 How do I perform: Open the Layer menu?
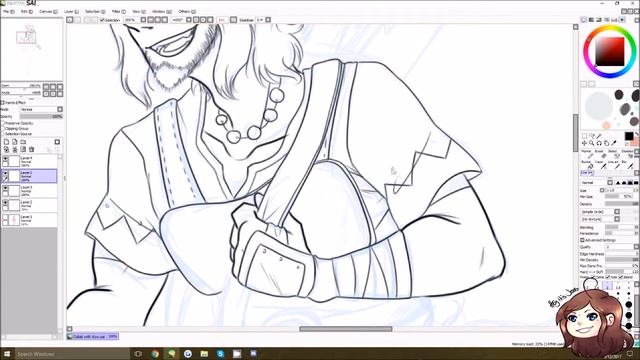(x=71, y=11)
